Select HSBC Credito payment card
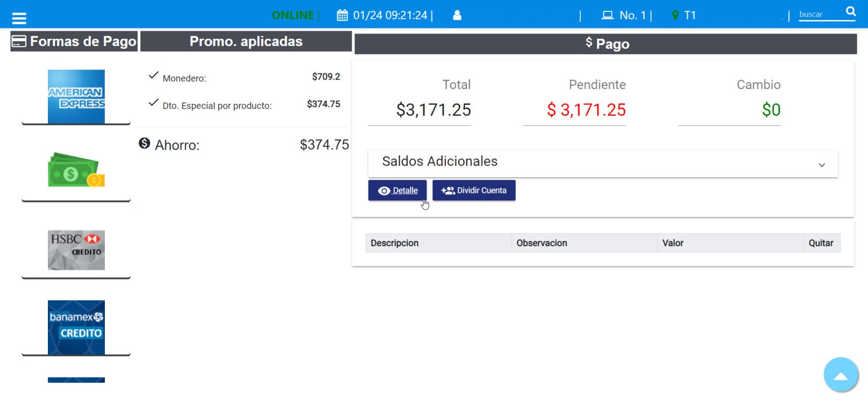The width and height of the screenshot is (868, 406). pyautogui.click(x=76, y=249)
